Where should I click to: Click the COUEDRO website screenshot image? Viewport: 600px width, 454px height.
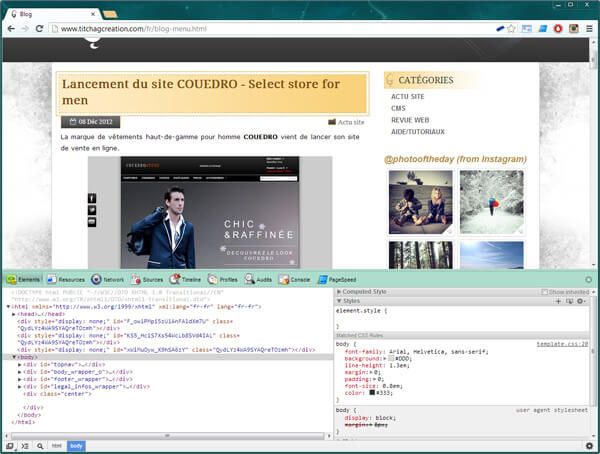(210, 212)
